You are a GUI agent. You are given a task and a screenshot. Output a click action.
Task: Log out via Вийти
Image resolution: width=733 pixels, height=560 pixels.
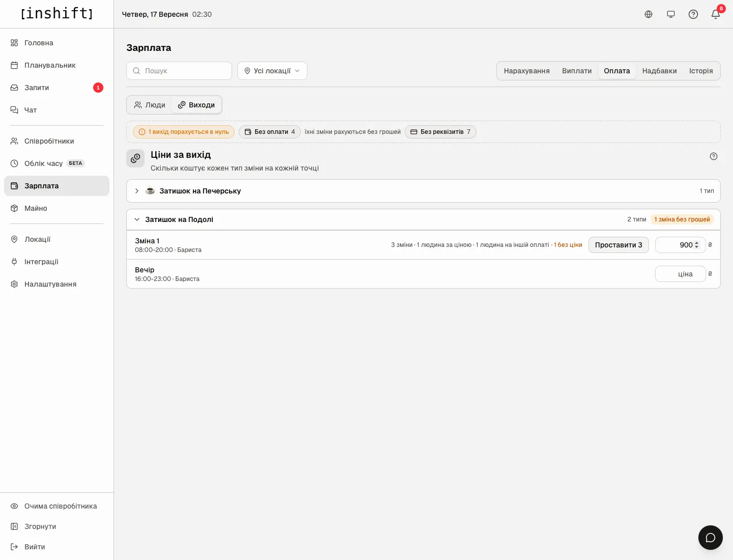pos(57,547)
